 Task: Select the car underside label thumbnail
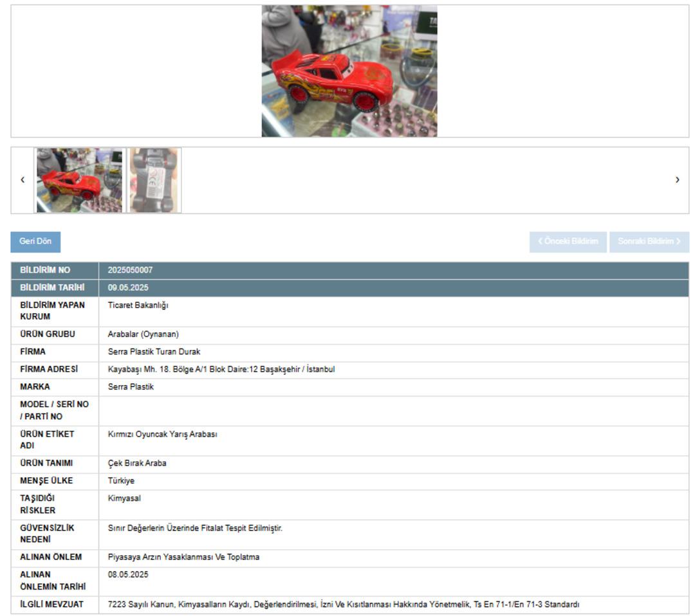point(154,180)
